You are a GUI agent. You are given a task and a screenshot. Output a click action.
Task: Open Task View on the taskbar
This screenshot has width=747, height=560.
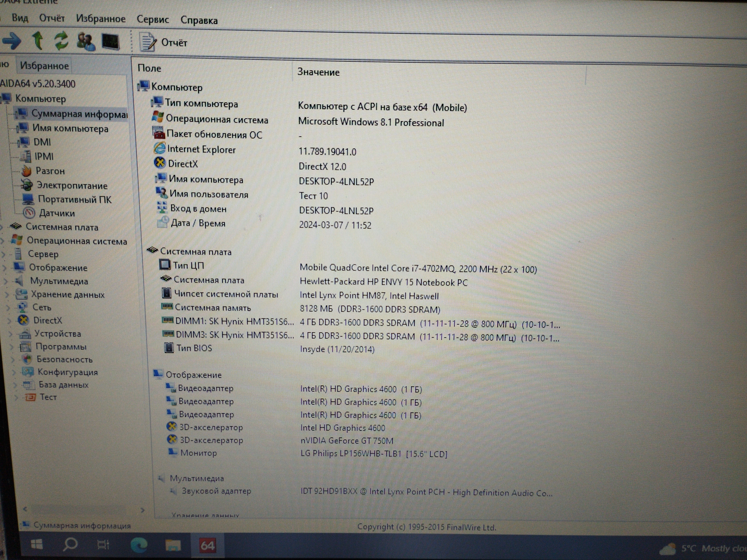point(103,545)
